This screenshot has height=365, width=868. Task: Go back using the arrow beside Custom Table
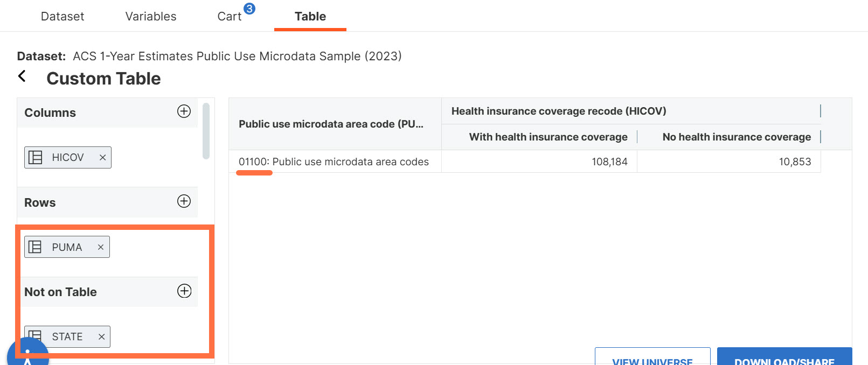point(22,76)
